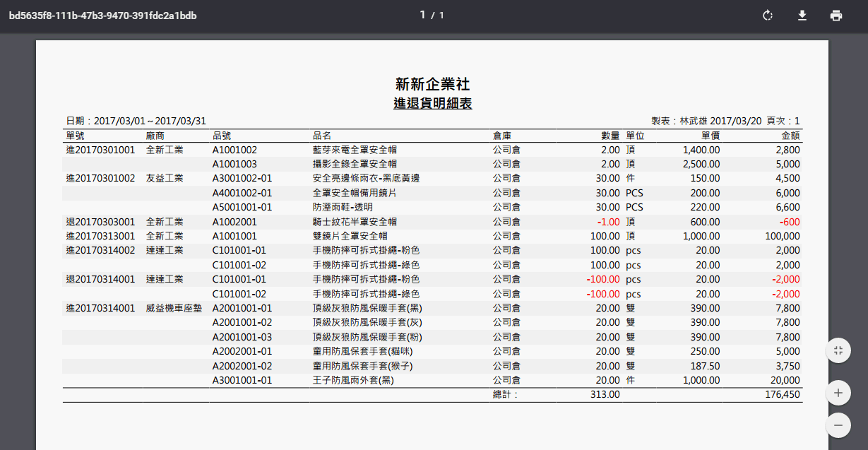868x450 pixels.
Task: Click amount 3,750
Action: tap(787, 366)
